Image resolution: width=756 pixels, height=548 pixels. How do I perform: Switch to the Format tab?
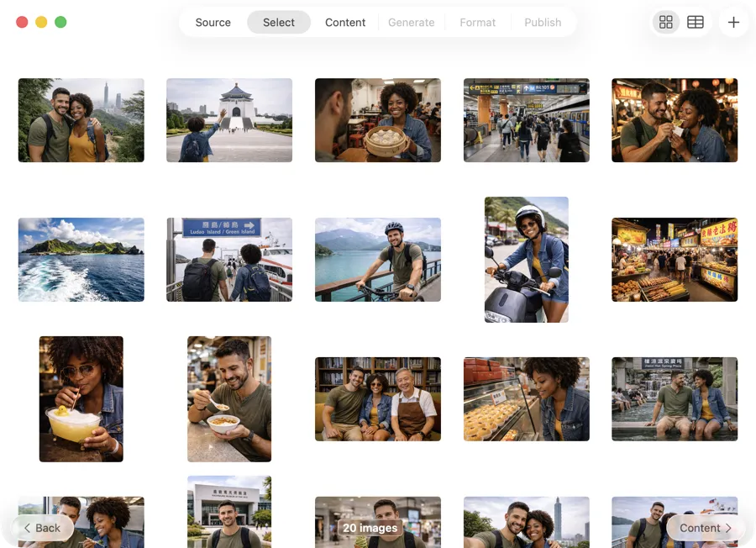pyautogui.click(x=477, y=23)
